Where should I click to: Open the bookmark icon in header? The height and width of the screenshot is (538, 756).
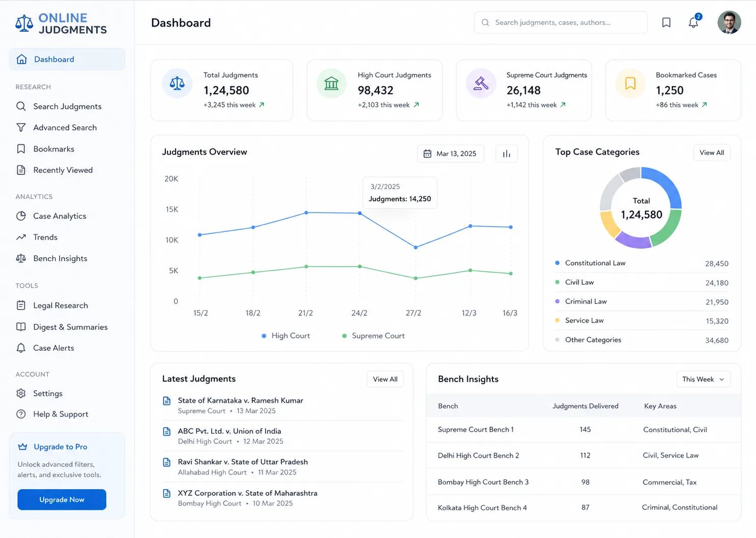point(666,22)
